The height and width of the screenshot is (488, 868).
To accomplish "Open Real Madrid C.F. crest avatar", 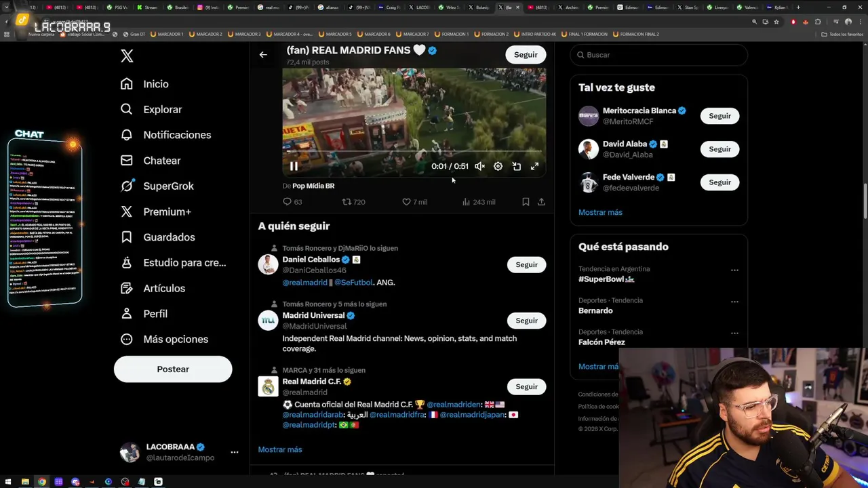I will pyautogui.click(x=268, y=386).
